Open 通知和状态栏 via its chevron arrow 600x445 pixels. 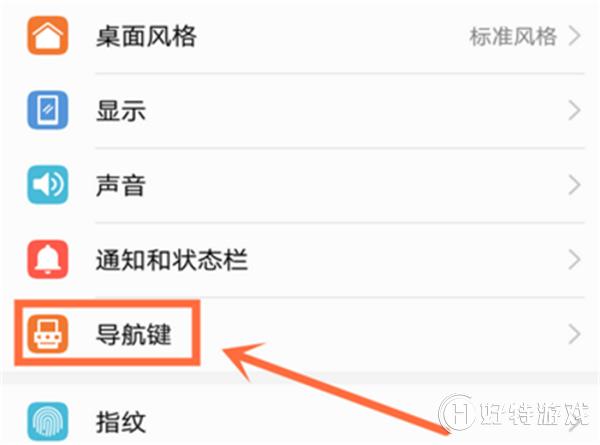point(574,259)
